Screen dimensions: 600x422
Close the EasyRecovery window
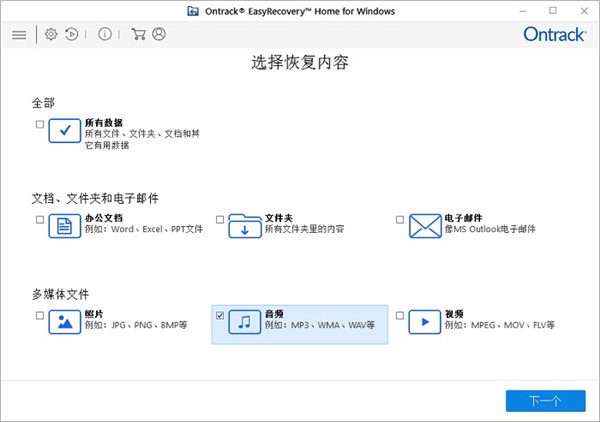(584, 11)
